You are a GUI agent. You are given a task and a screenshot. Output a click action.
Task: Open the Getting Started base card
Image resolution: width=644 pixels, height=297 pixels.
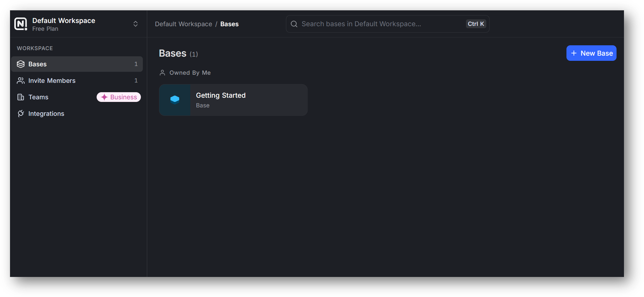(x=233, y=100)
